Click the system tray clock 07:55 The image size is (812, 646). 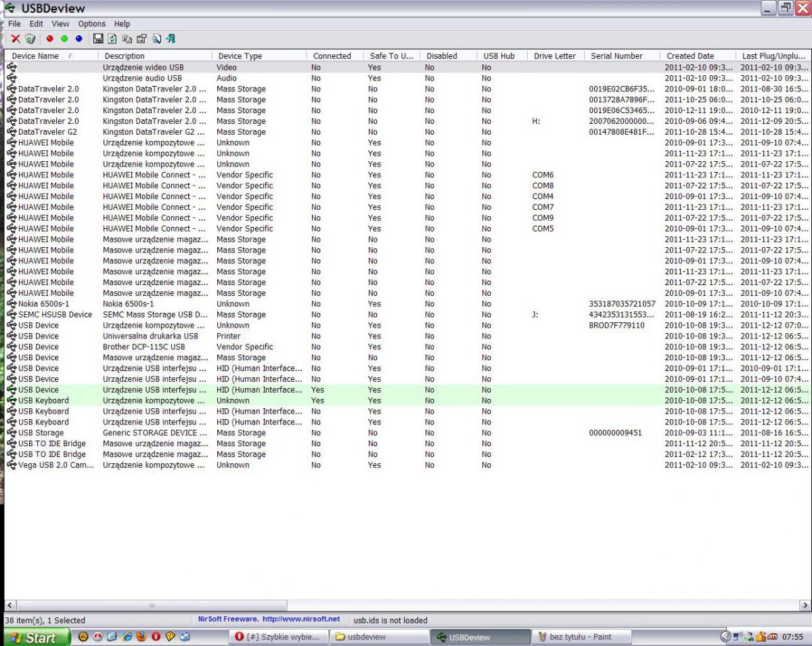pyautogui.click(x=792, y=637)
